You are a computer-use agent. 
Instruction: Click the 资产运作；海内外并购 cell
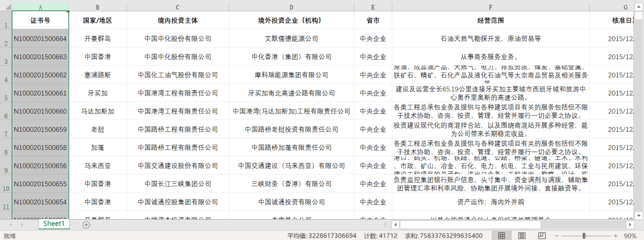click(490, 202)
